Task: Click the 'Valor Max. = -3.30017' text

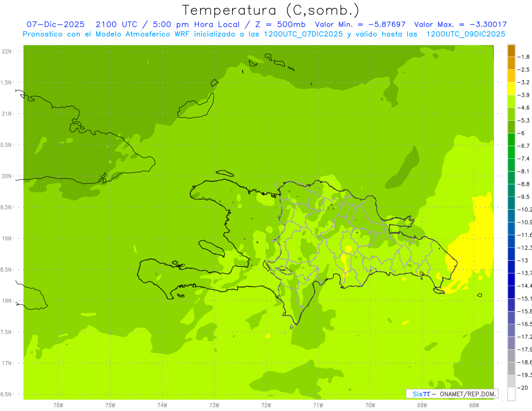Action: (460, 24)
